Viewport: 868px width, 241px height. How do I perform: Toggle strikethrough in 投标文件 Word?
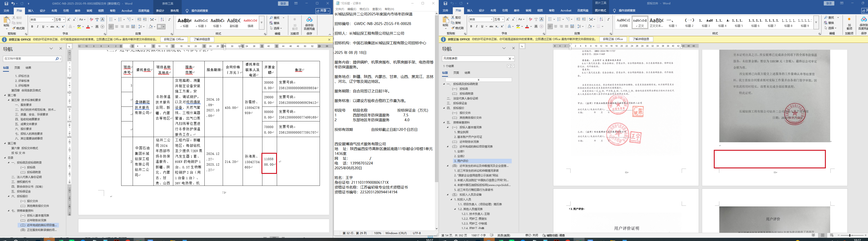tap(491, 27)
